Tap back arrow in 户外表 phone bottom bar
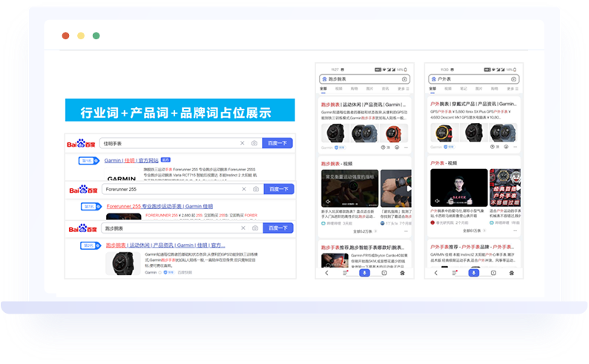This screenshot has width=589, height=364. 435,274
